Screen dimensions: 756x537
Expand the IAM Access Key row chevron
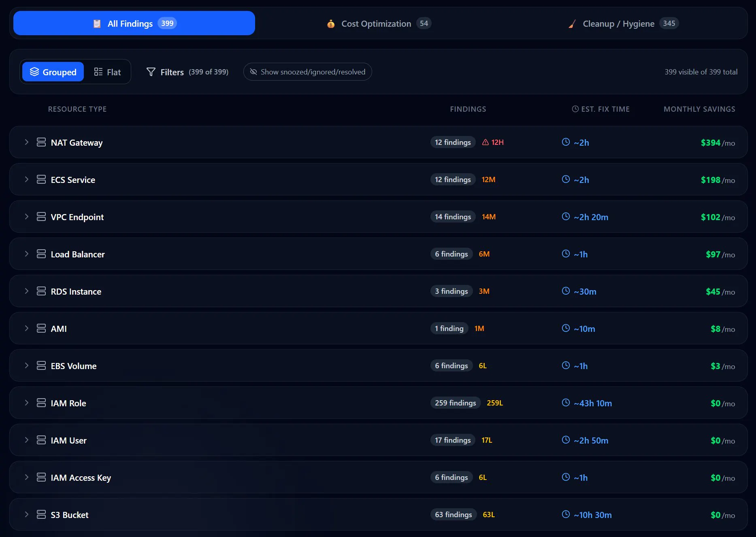pyautogui.click(x=27, y=477)
